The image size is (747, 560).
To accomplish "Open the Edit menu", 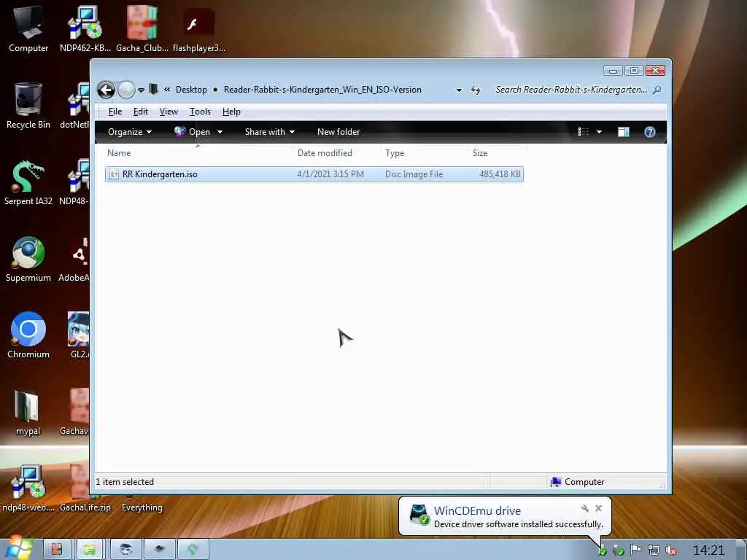I will point(141,112).
